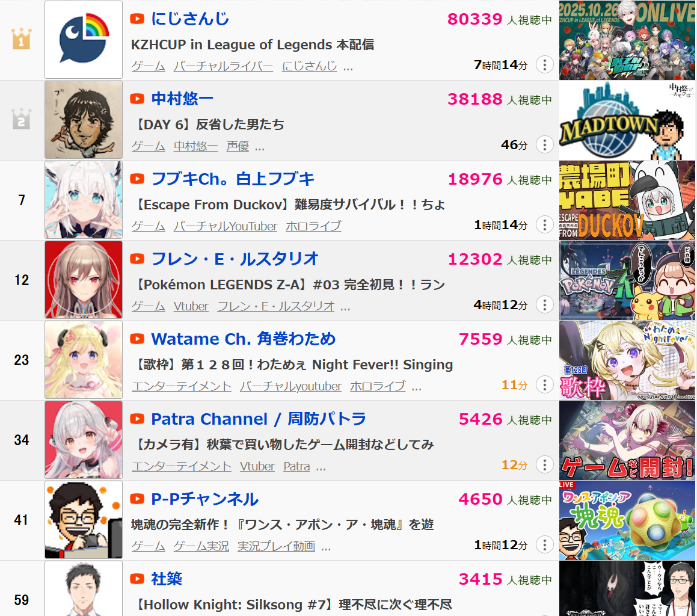
Task: Open three-dot menu for P-Pチャンネル
Action: pos(544,545)
